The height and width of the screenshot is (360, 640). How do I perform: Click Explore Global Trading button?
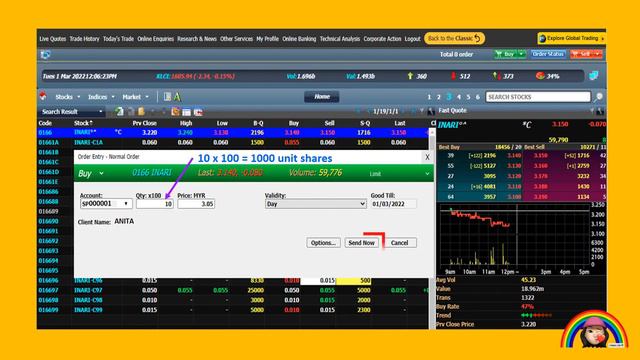pos(572,38)
